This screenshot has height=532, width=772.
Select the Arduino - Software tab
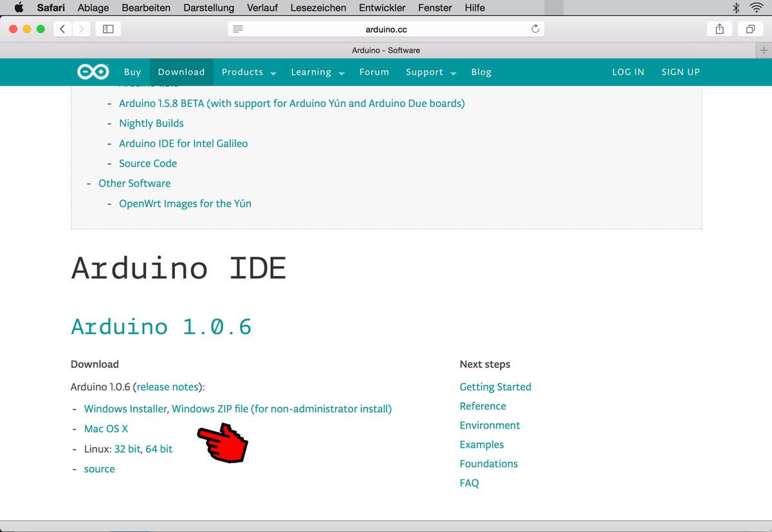[386, 50]
